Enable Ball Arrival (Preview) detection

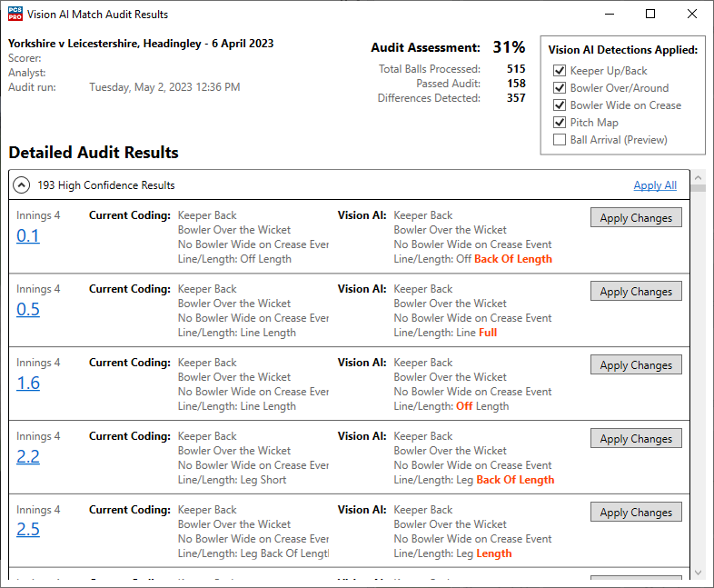[x=560, y=140]
